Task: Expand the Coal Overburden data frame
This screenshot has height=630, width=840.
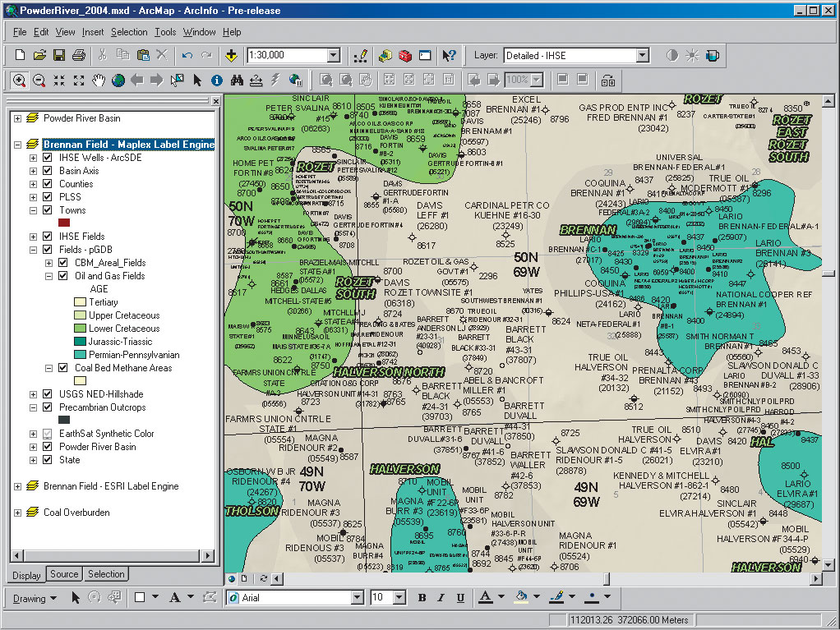Action: [18, 513]
